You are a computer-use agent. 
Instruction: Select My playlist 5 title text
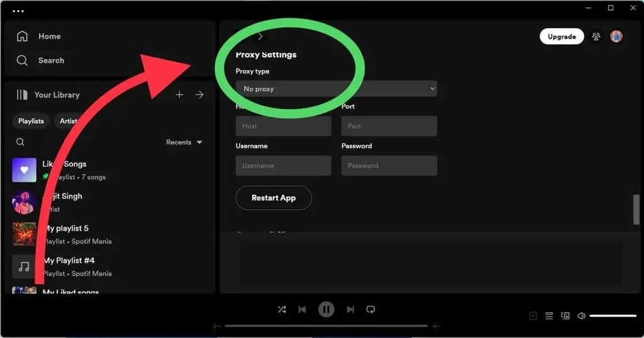click(65, 229)
